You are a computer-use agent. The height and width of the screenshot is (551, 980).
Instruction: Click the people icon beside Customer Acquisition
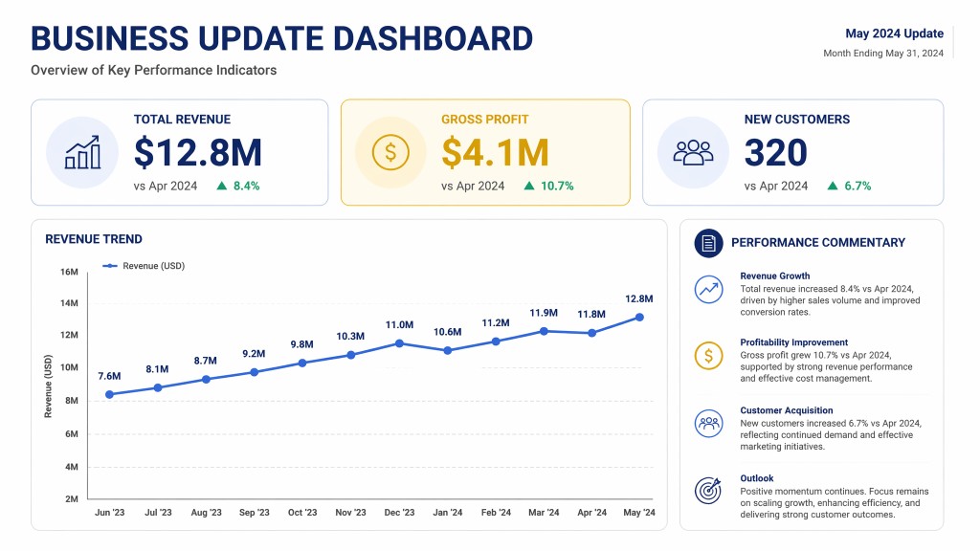click(709, 424)
